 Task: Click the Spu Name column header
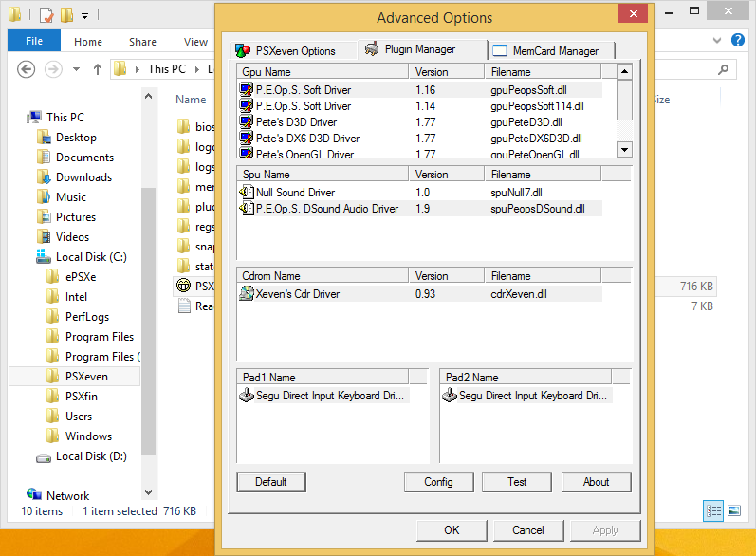323,174
